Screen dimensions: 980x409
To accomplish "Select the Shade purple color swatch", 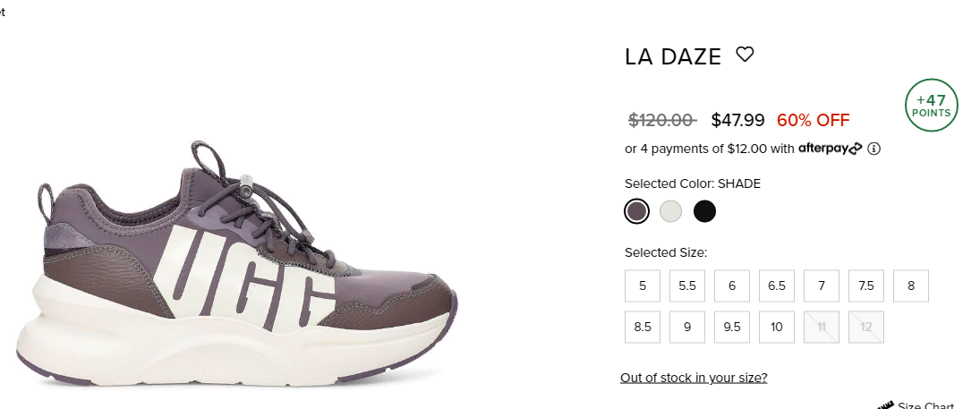I will pos(637,211).
